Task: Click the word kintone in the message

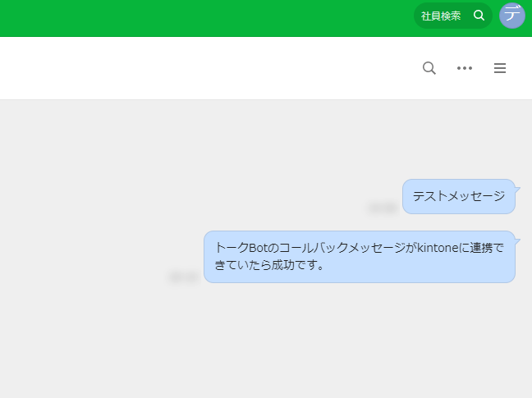Action: tap(441, 247)
